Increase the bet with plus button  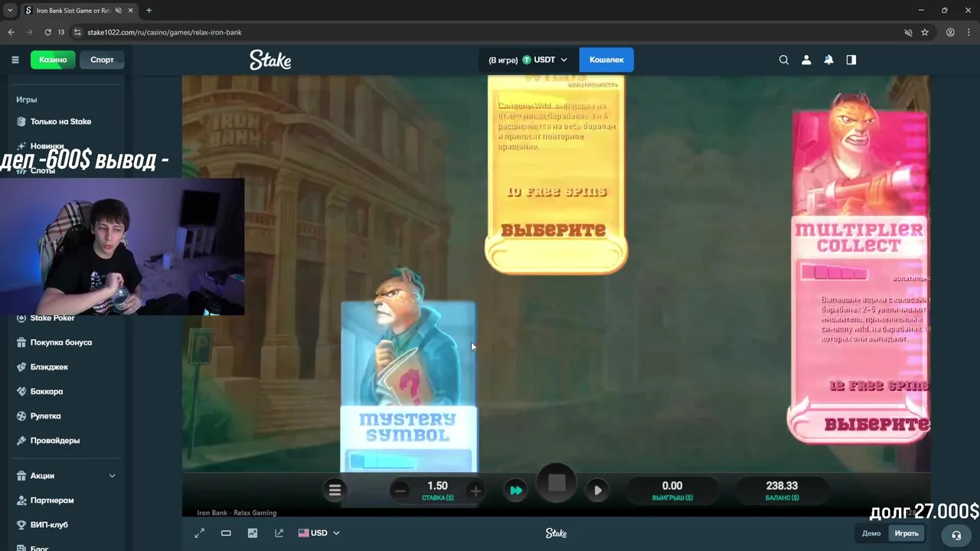[475, 491]
